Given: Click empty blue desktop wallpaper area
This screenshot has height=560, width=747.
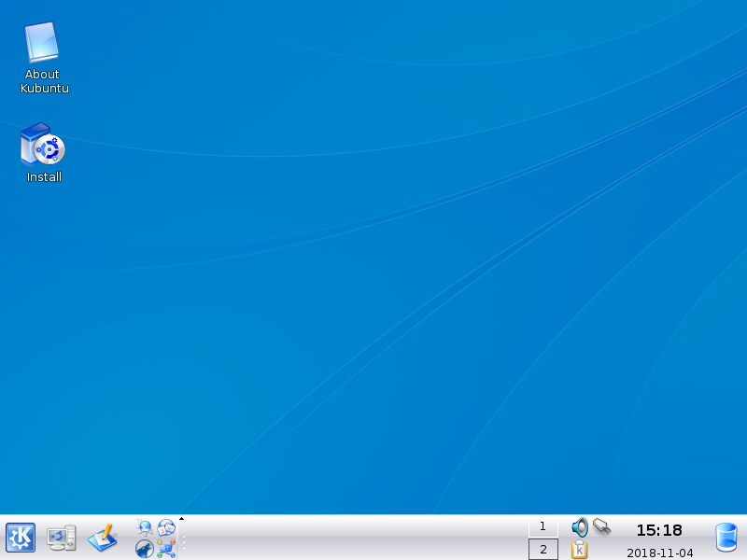Looking at the screenshot, I should pos(373,280).
